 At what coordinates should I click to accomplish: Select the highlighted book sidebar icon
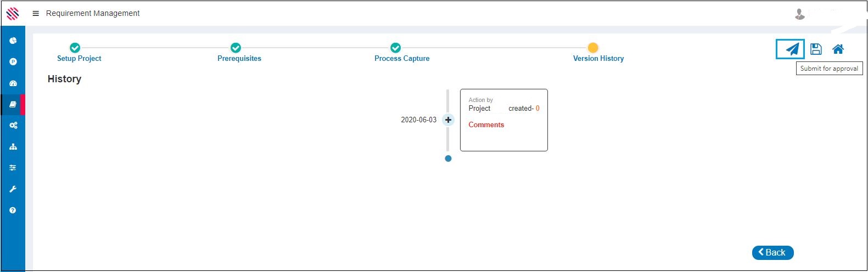tap(13, 104)
